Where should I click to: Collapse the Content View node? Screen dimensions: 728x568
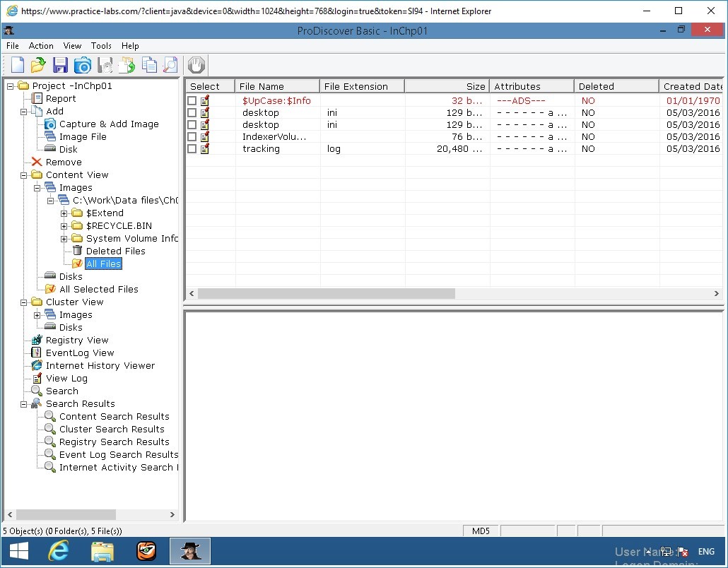pos(24,175)
